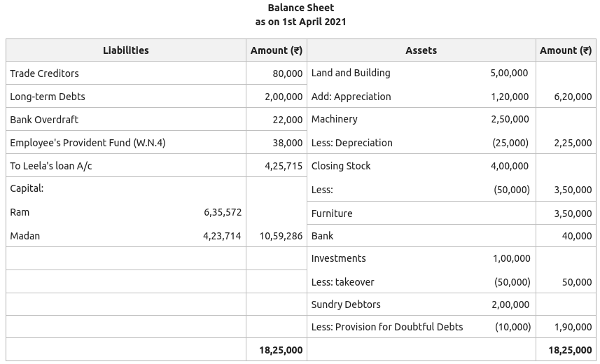600x364 pixels.
Task: Click the Balance Sheet title
Action: pyautogui.click(x=300, y=8)
